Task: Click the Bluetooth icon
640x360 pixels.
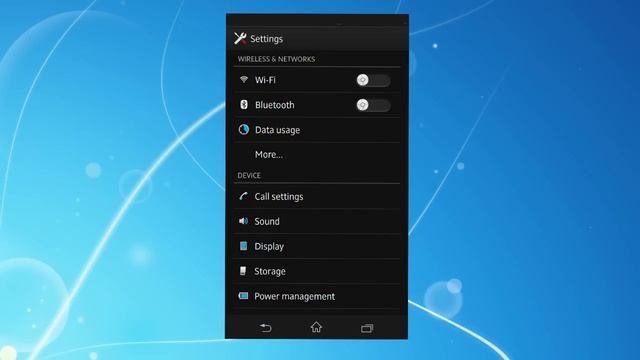Action: (244, 104)
